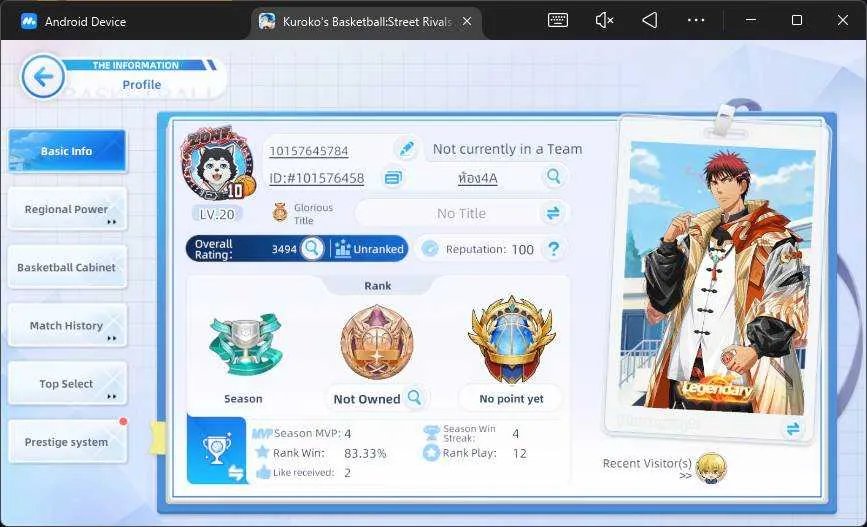
Task: Close the Kuroko's Basketball tab
Action: (467, 21)
